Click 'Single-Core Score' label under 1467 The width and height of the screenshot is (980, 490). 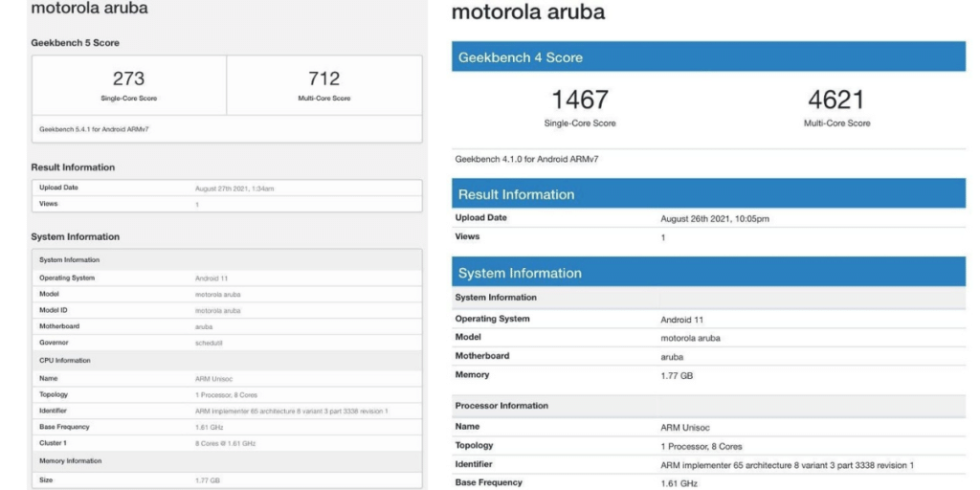tap(579, 123)
